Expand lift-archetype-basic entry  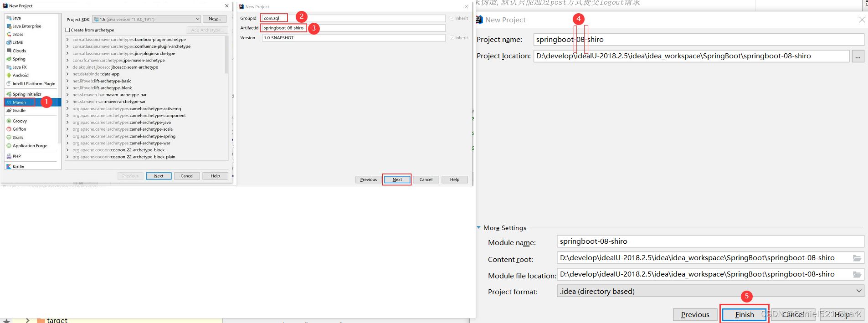pos(68,81)
